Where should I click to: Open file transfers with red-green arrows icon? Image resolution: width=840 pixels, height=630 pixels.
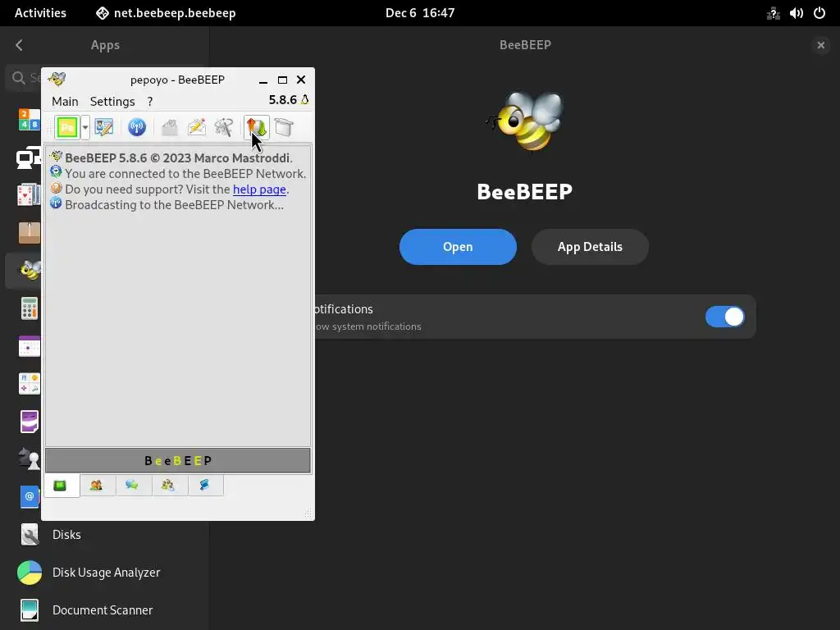[257, 127]
